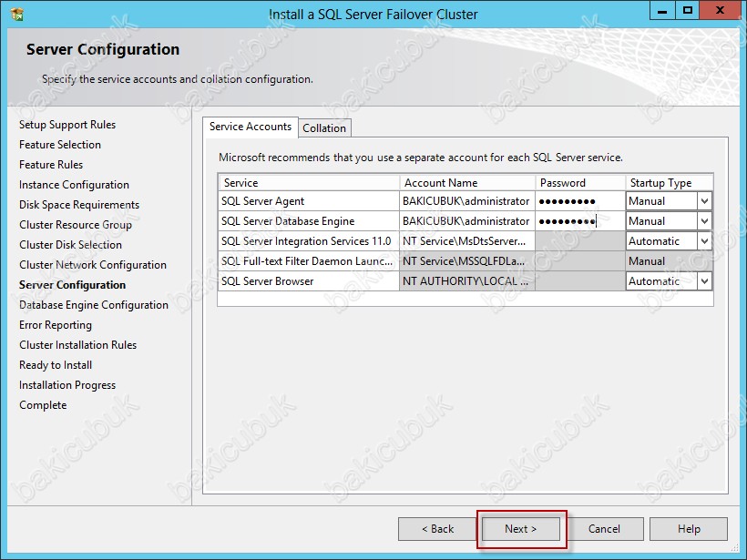This screenshot has width=747, height=560.
Task: Click the bold Server Configuration sidebar step
Action: (x=72, y=285)
